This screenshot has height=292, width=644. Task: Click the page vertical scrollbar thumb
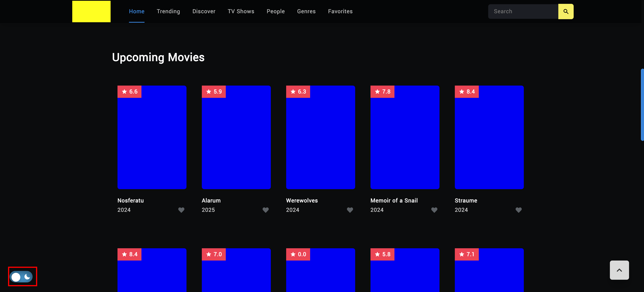pyautogui.click(x=642, y=105)
